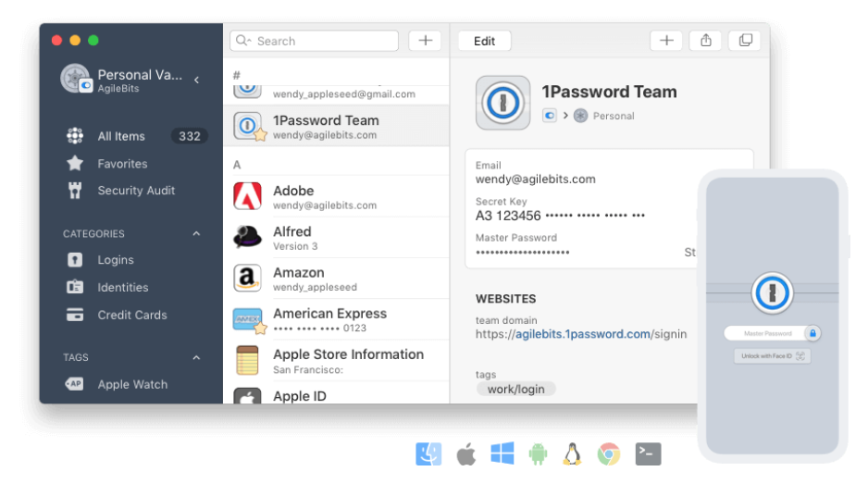This screenshot has width=868, height=484.
Task: Click the Edit button
Action: click(x=484, y=41)
